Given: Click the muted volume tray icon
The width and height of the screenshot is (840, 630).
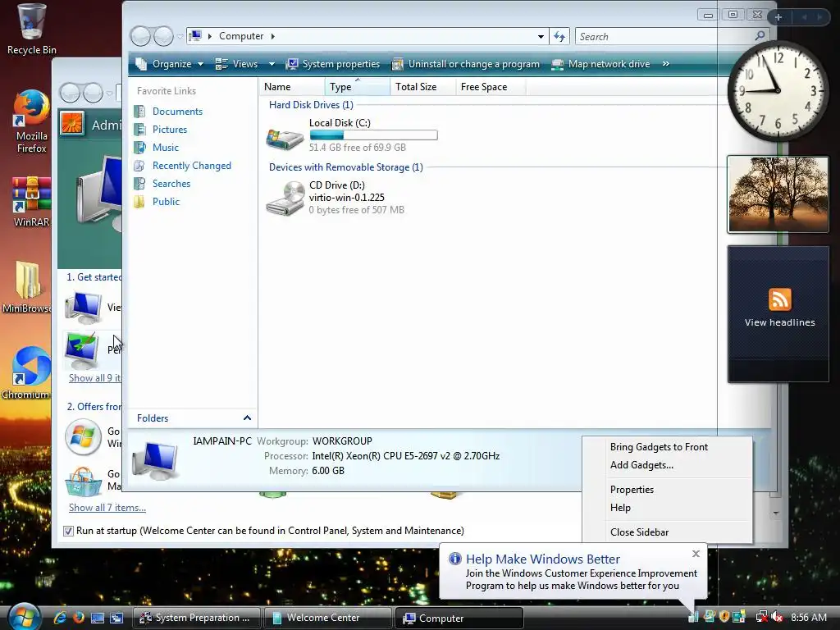Looking at the screenshot, I should coord(778,617).
